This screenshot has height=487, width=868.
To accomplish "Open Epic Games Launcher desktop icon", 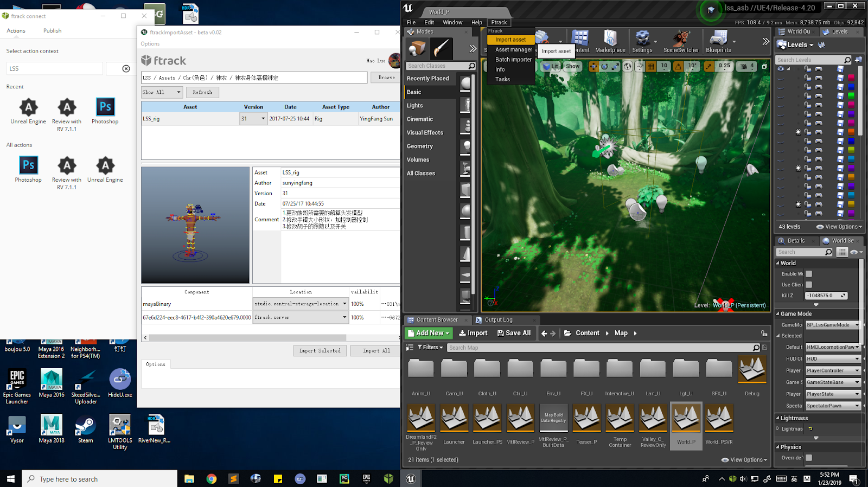I will [x=17, y=387].
